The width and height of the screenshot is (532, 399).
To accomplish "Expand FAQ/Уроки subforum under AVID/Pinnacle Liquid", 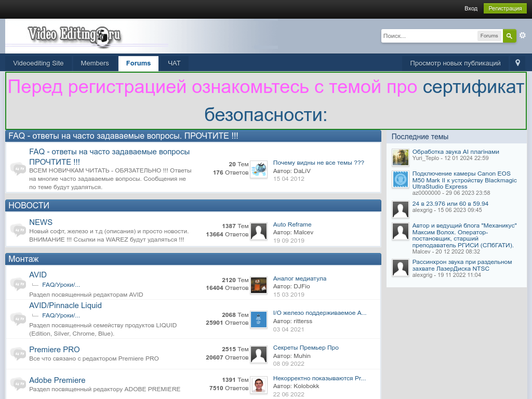I will [61, 315].
